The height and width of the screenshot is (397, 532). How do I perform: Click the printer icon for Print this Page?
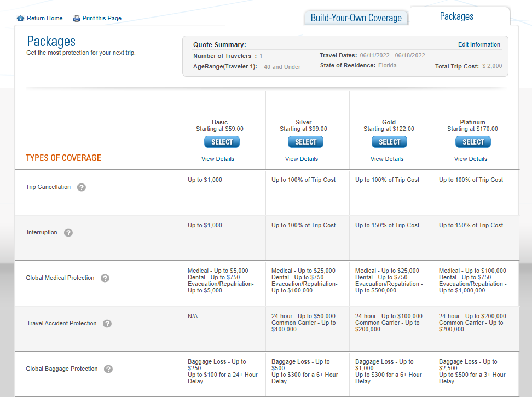(x=77, y=18)
